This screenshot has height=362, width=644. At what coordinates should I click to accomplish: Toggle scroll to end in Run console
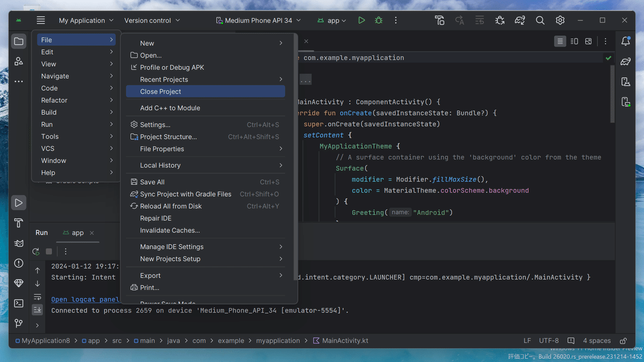click(x=38, y=309)
